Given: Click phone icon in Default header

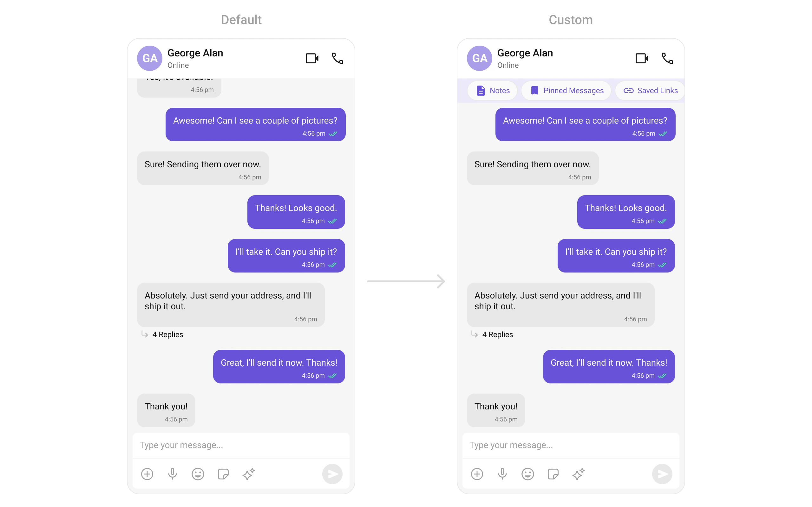Looking at the screenshot, I should coord(337,58).
